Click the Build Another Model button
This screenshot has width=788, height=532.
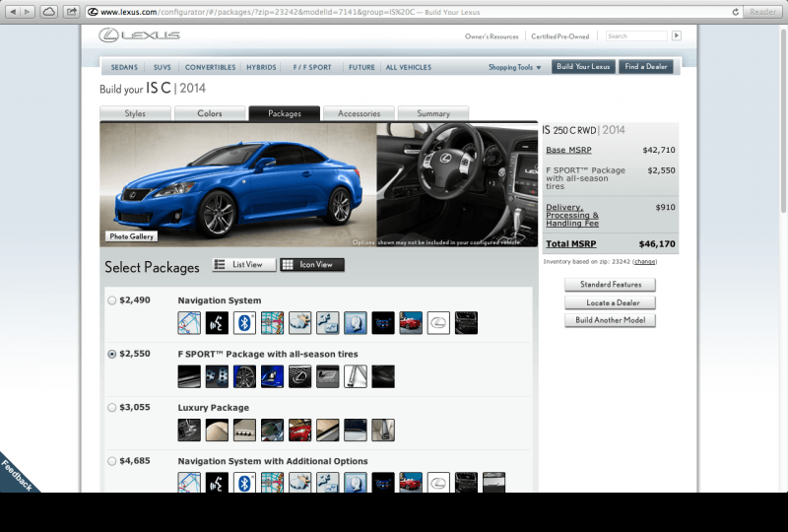point(610,320)
